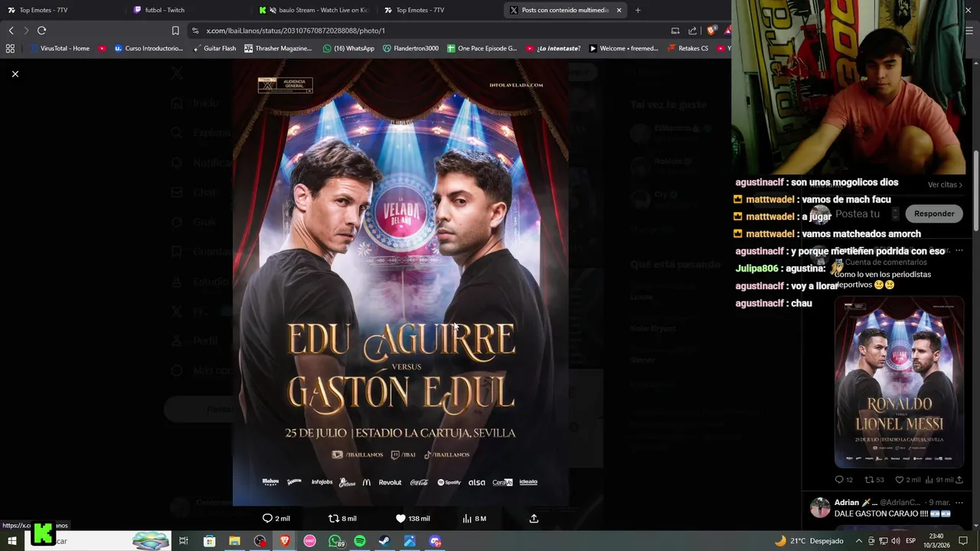This screenshot has height=551, width=980.
Task: Open the Flandertron3000 bookmark
Action: (x=410, y=48)
